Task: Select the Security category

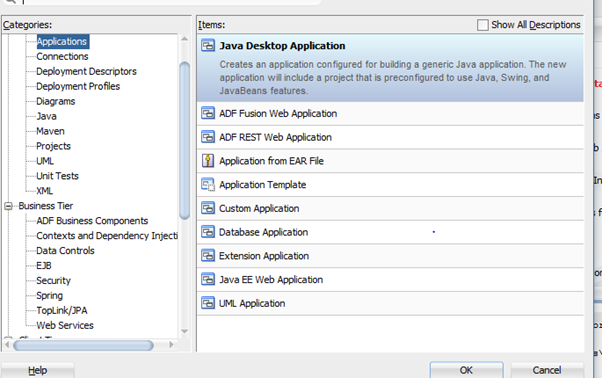Action: (53, 281)
